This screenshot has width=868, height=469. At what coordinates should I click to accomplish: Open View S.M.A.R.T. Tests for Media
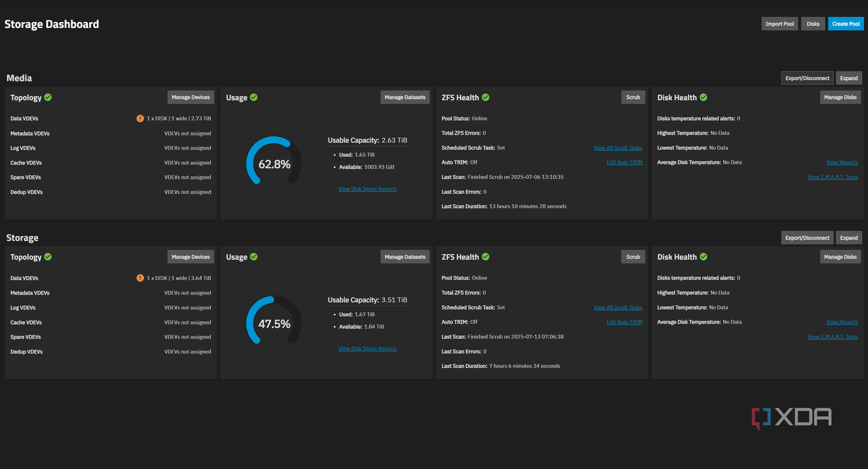tap(833, 177)
